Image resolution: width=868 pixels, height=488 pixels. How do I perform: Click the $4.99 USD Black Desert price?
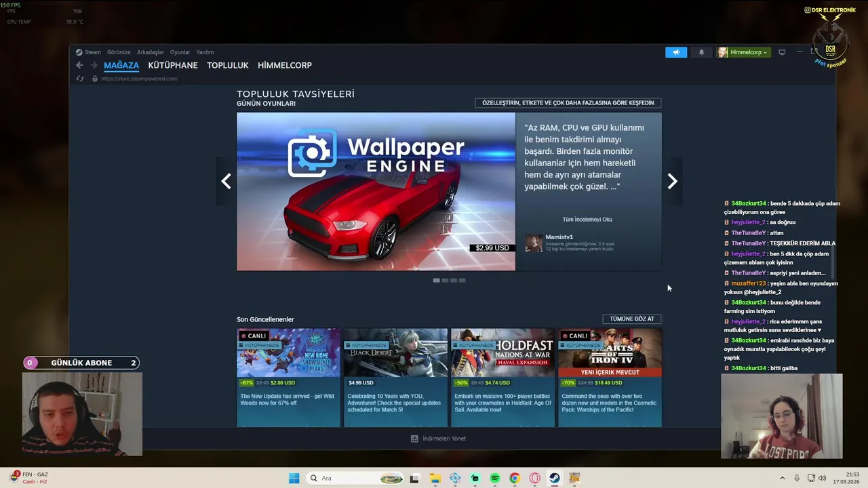pos(361,383)
